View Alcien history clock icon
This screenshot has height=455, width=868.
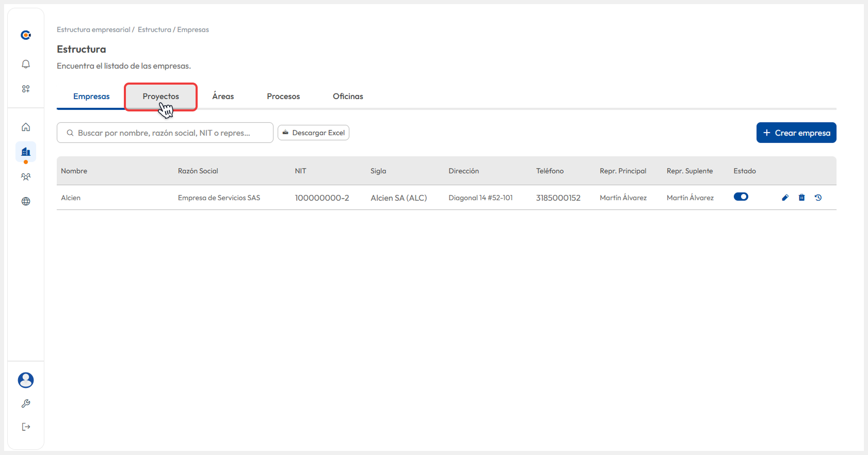click(x=818, y=198)
